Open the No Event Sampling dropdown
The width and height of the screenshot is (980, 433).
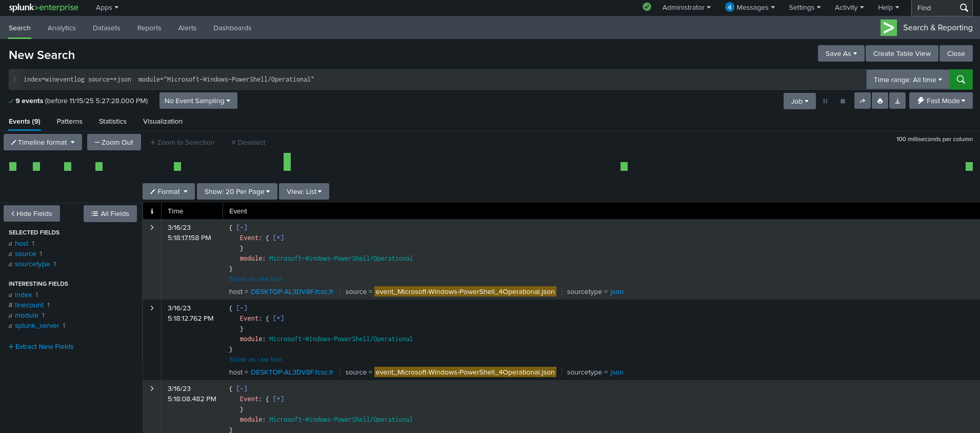pyautogui.click(x=198, y=101)
